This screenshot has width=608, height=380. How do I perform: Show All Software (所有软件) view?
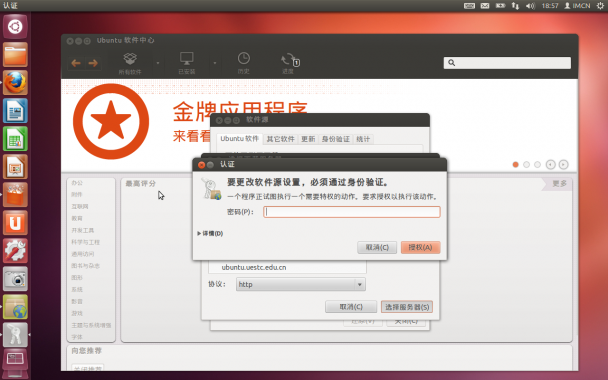point(130,63)
